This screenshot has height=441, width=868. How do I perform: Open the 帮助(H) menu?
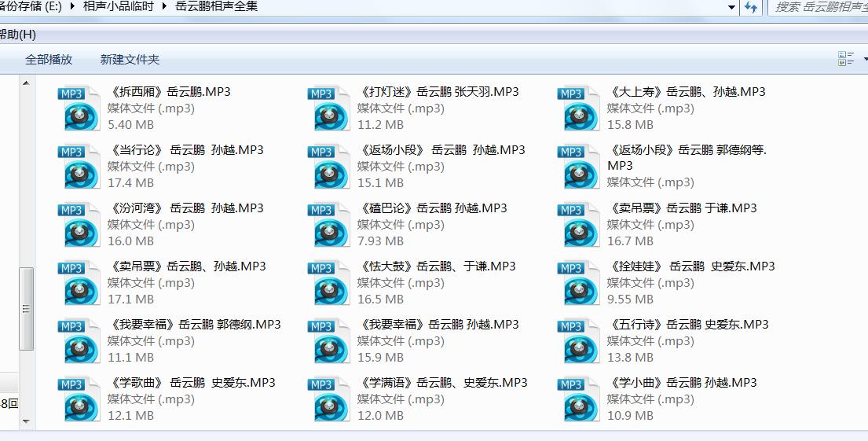[17, 35]
